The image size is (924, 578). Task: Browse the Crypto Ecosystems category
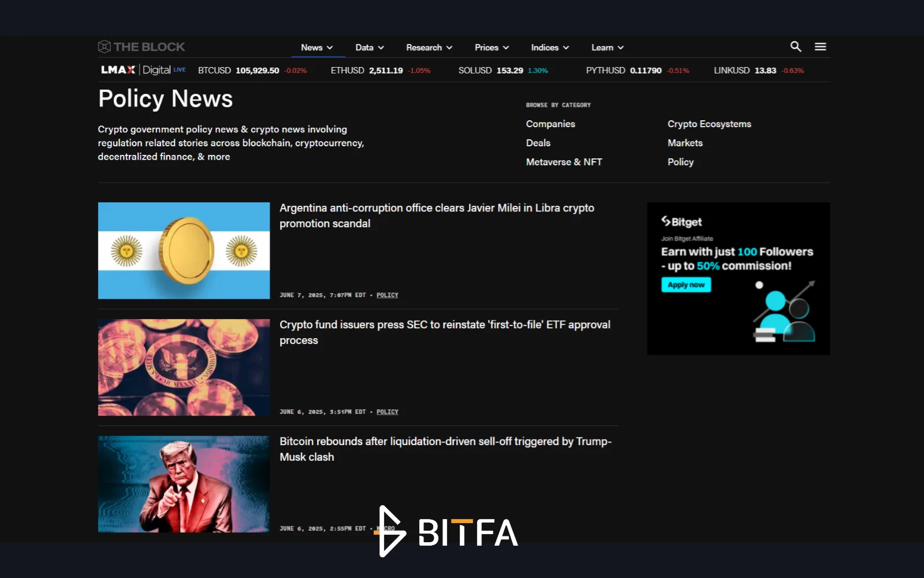709,124
